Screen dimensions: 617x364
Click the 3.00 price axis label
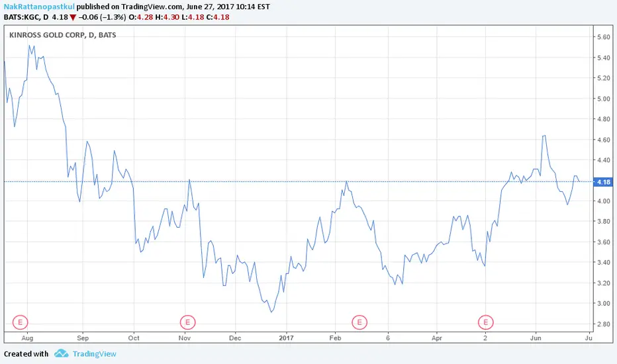(x=603, y=303)
